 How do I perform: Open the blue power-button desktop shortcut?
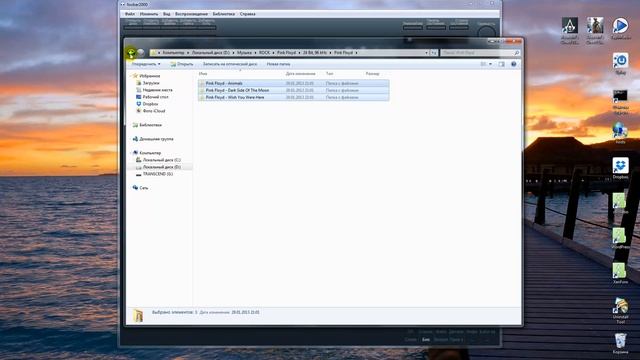pyautogui.click(x=620, y=64)
